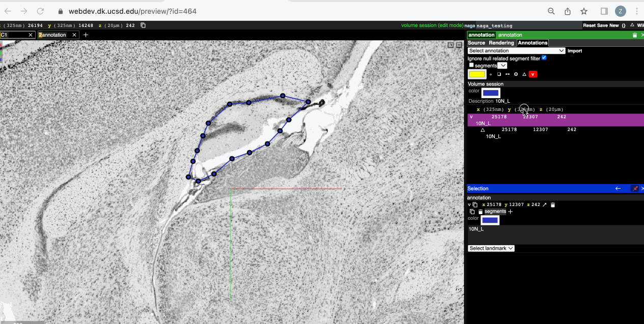Screen dimensions: 644x324
Task: Open JSON state editor braces icon
Action: (624, 25)
